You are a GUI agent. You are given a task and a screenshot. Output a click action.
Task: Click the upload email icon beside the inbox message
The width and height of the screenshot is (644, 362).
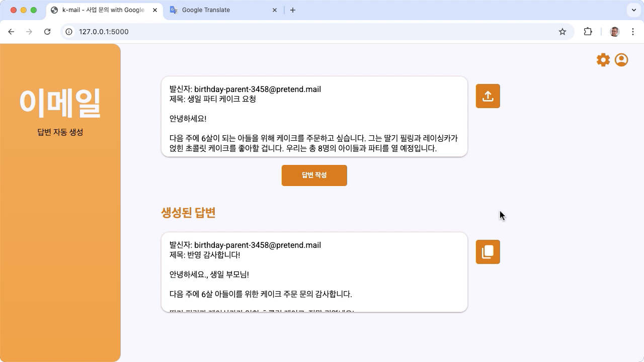click(x=488, y=96)
